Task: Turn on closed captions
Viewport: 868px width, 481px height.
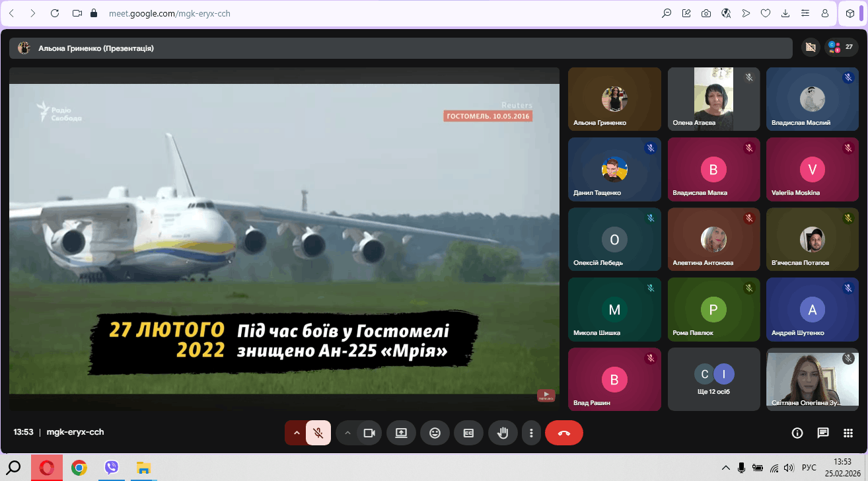Action: coord(468,433)
